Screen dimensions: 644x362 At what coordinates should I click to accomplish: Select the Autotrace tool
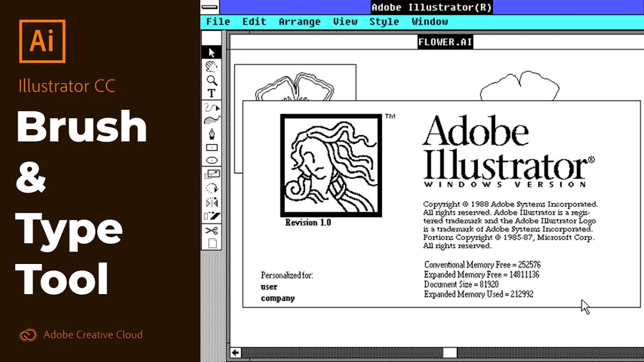click(211, 120)
